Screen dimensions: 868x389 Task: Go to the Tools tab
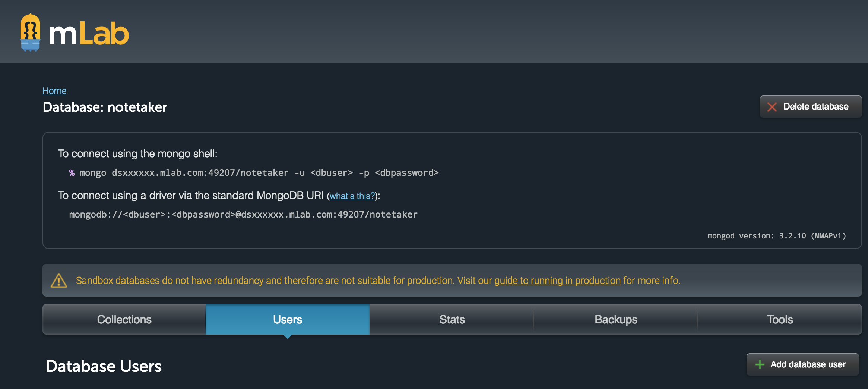coord(780,319)
